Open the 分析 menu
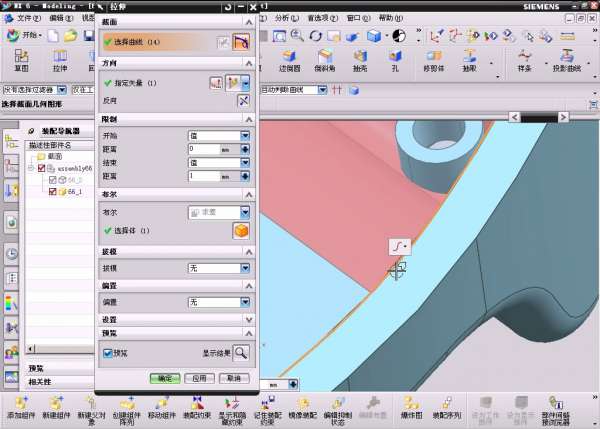600x429 pixels. point(285,18)
